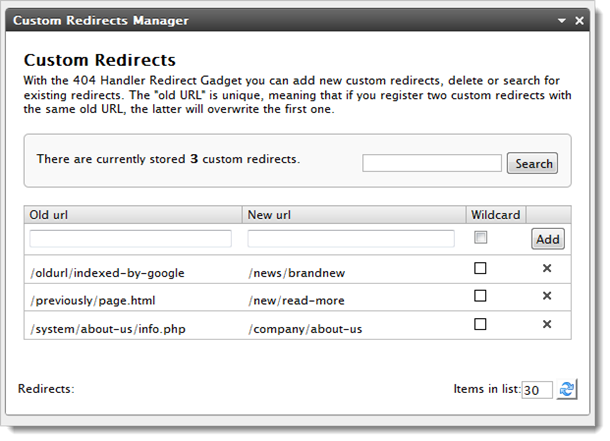
Task: Toggle wildcard for /oldurl/indexed-by-google
Action: (481, 268)
